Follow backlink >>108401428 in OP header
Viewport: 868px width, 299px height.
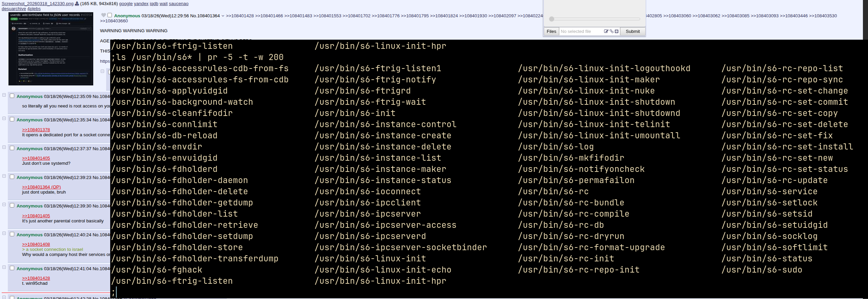[x=240, y=16]
